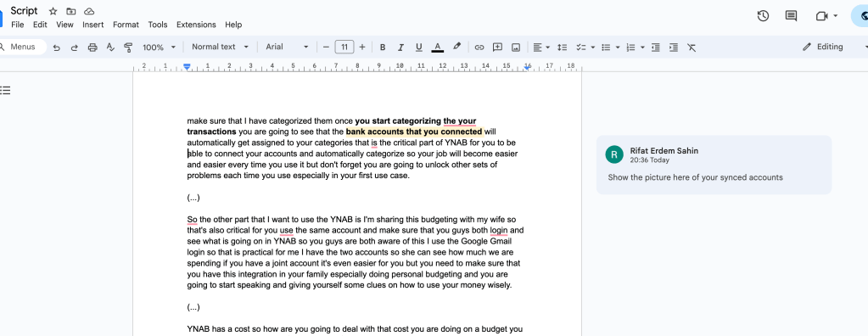Clear formatting from the selection

pyautogui.click(x=692, y=48)
